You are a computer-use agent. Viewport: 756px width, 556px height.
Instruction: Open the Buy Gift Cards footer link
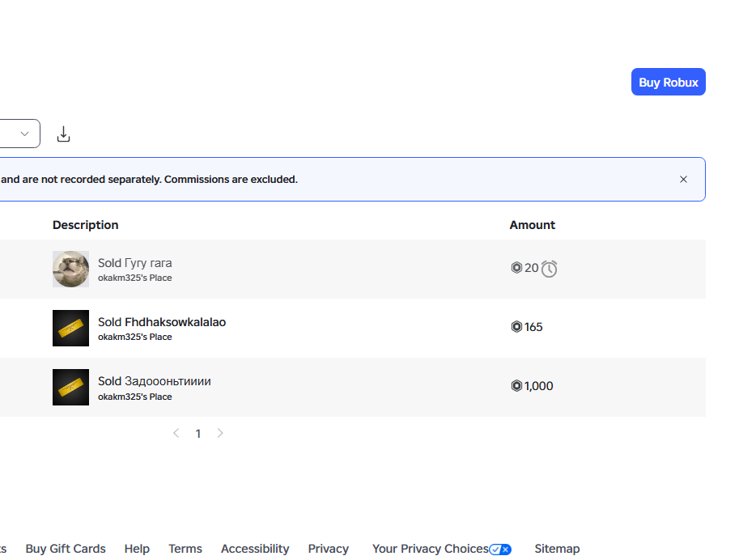66,549
